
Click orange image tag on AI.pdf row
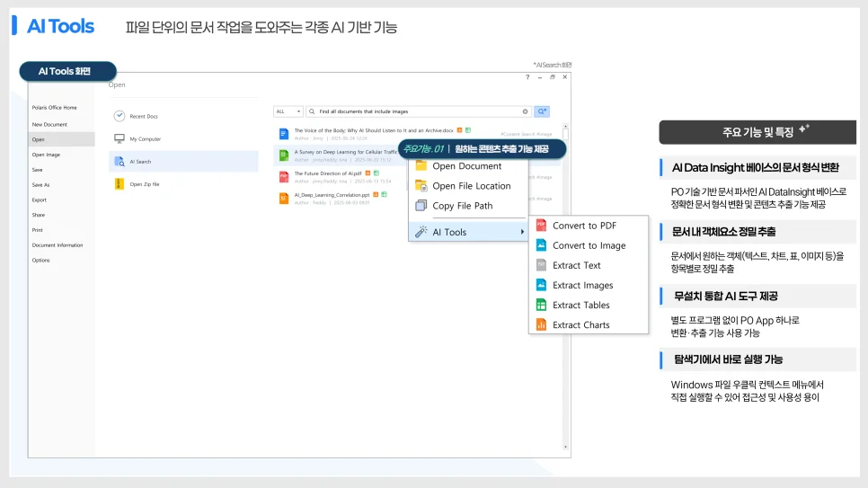(368, 173)
